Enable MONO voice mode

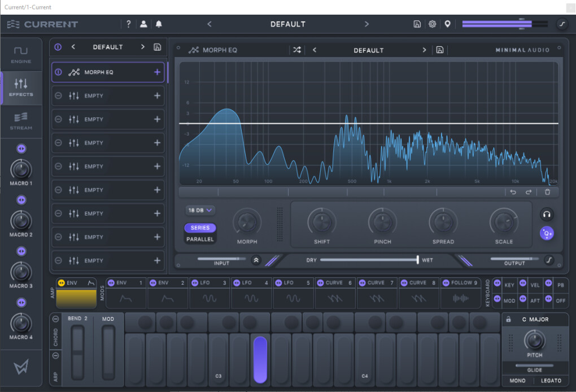pyautogui.click(x=517, y=381)
